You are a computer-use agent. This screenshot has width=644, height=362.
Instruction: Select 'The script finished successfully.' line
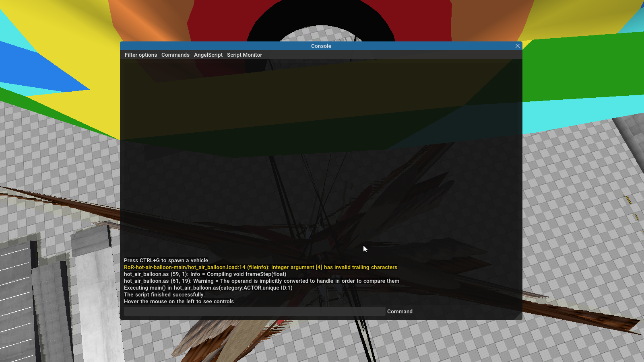click(x=164, y=295)
